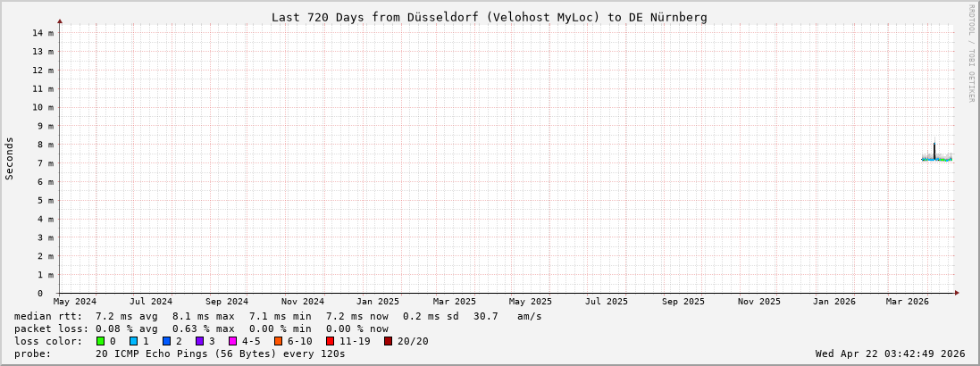Click the red 11-19 loss swatch

click(331, 341)
